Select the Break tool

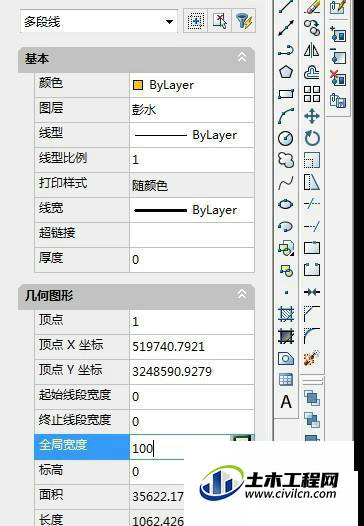312,270
